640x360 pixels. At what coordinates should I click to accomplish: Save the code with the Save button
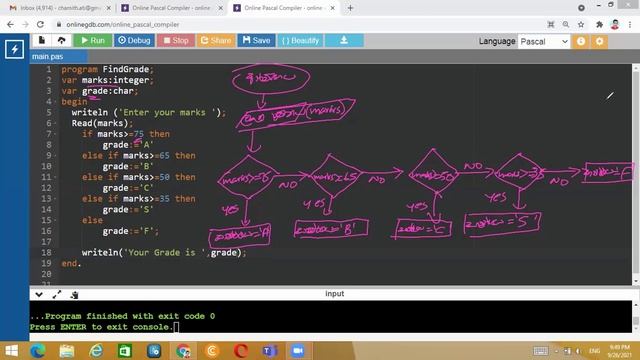pyautogui.click(x=256, y=40)
